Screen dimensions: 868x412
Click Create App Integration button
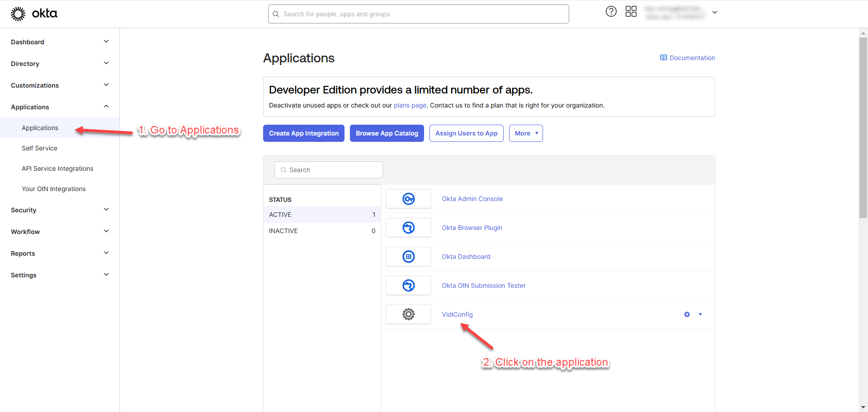(303, 133)
